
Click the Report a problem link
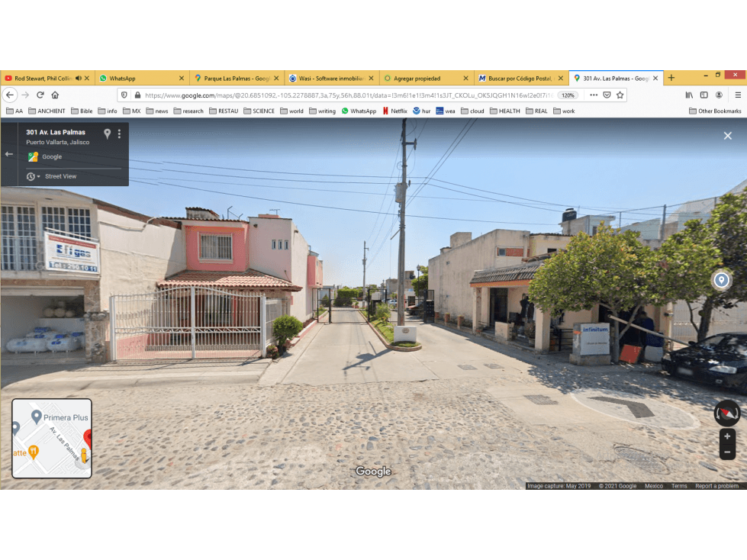tap(716, 486)
